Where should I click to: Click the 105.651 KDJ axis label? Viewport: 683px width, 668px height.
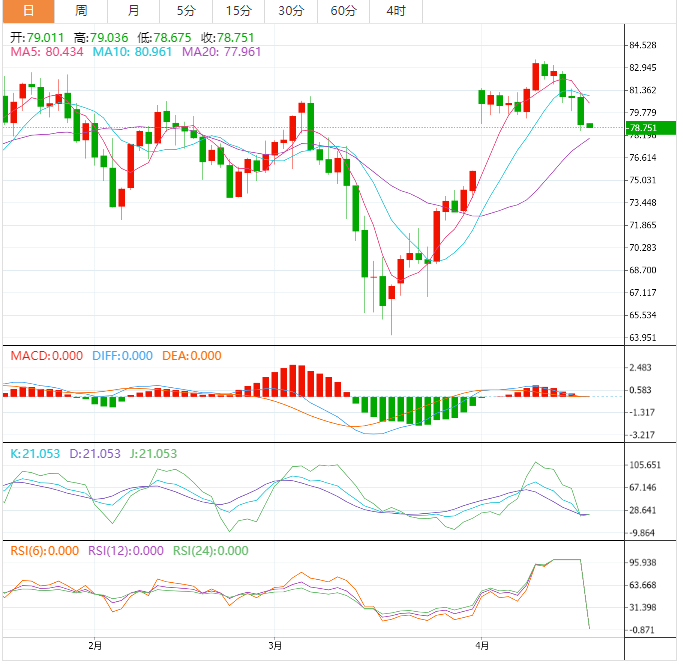point(645,465)
